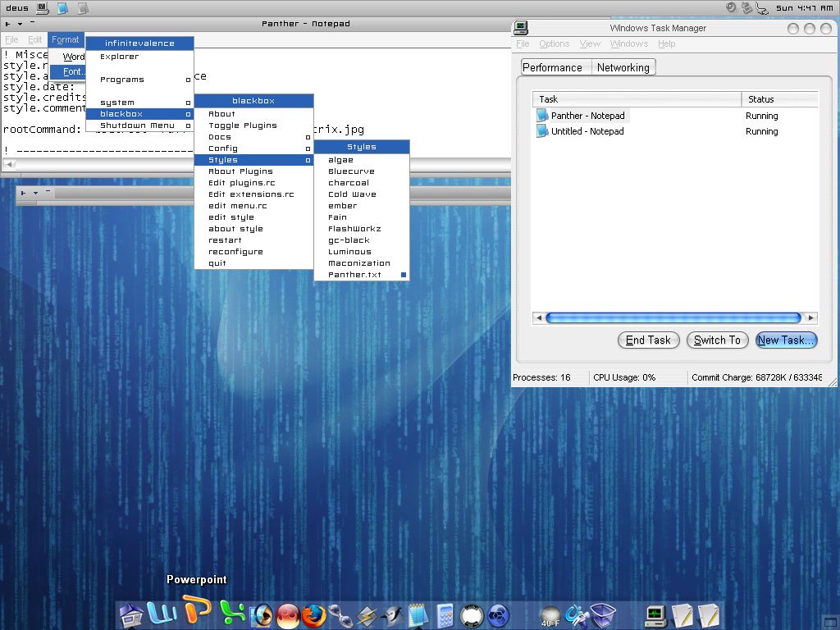This screenshot has height=630, width=840.
Task: Open the recycle bin dock icon
Action: click(x=603, y=615)
